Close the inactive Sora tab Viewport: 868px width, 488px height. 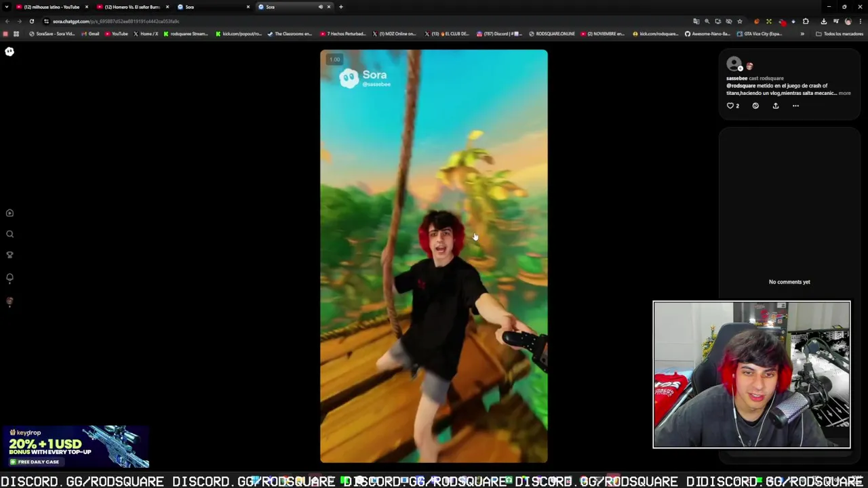[x=248, y=7]
